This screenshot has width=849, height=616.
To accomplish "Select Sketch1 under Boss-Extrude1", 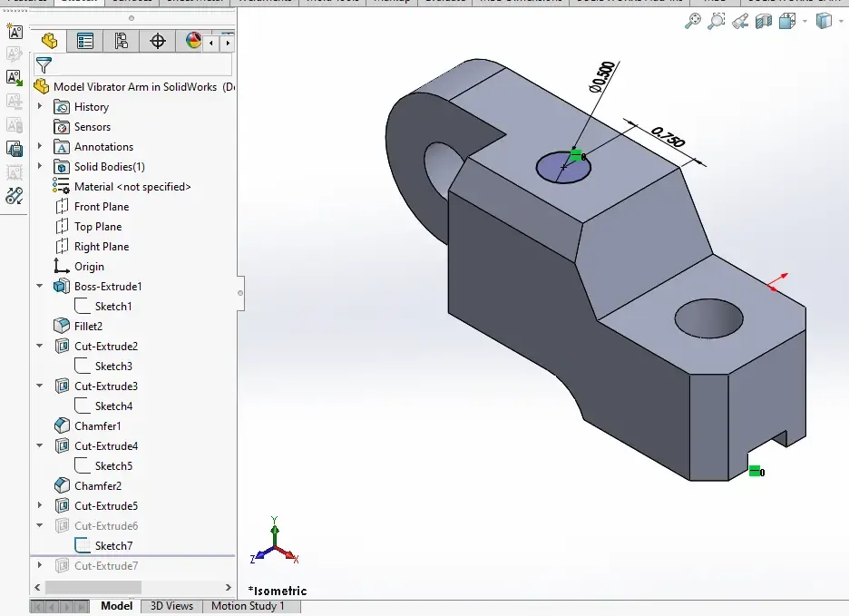I will click(x=103, y=306).
